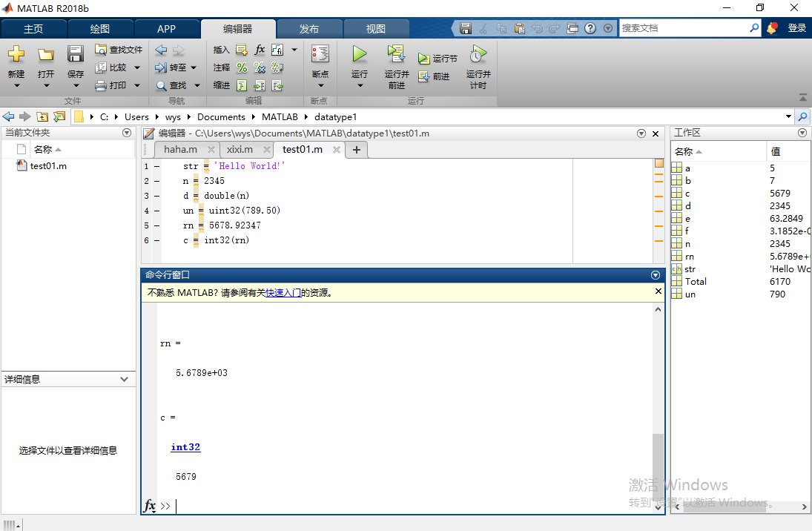Screen dimensions: 812x531
Task: Switch to the 绘图 Plots tab
Action: tap(100, 29)
